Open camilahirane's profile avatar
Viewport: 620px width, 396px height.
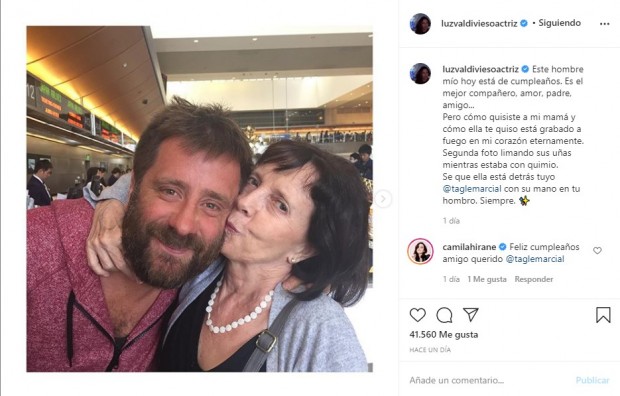tap(420, 251)
